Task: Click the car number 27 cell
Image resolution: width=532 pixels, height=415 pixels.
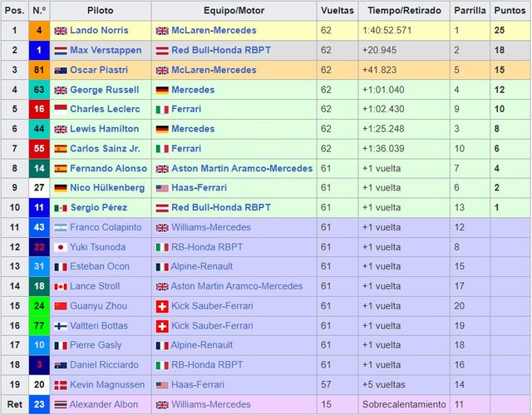Action: (x=39, y=188)
